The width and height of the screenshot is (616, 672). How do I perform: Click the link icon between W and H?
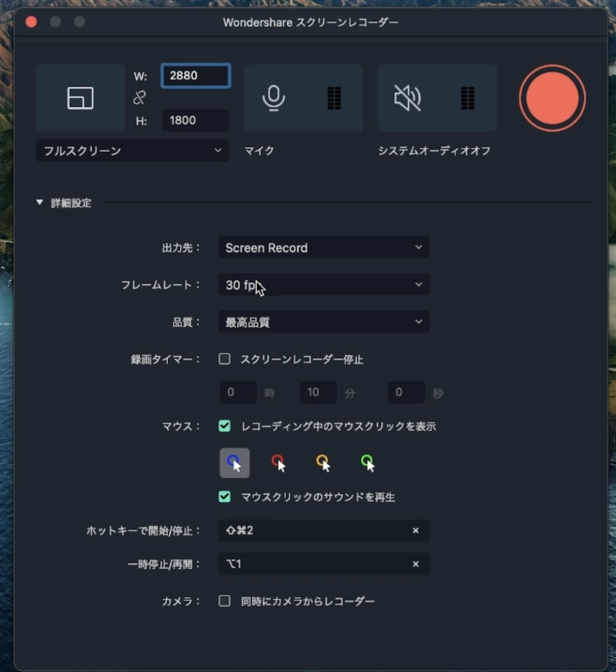[x=140, y=97]
